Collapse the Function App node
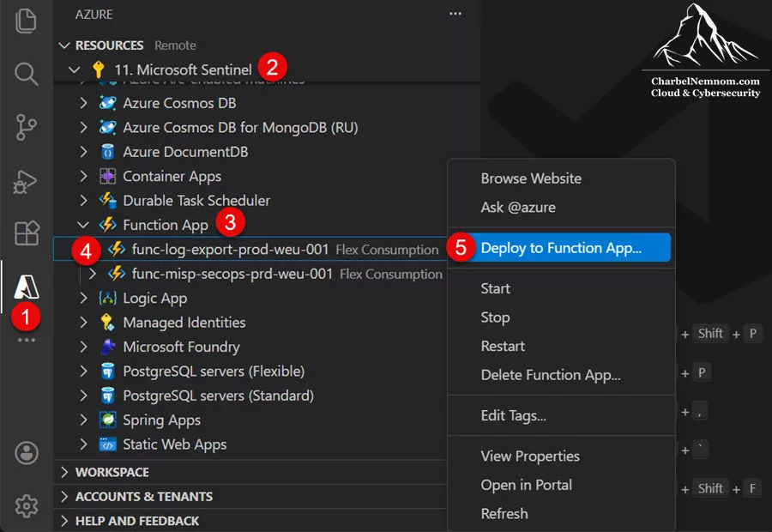Image resolution: width=772 pixels, height=532 pixels. coord(84,225)
